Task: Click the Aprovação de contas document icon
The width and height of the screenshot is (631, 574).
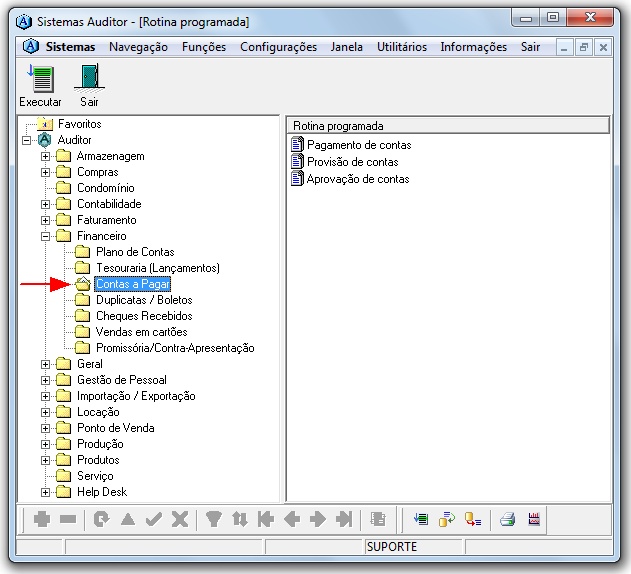Action: (x=297, y=178)
